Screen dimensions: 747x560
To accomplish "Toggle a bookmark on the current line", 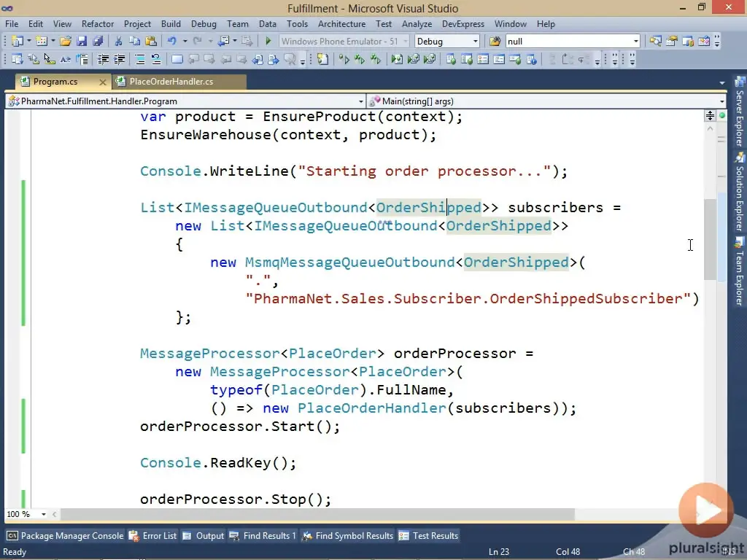I will [177, 60].
